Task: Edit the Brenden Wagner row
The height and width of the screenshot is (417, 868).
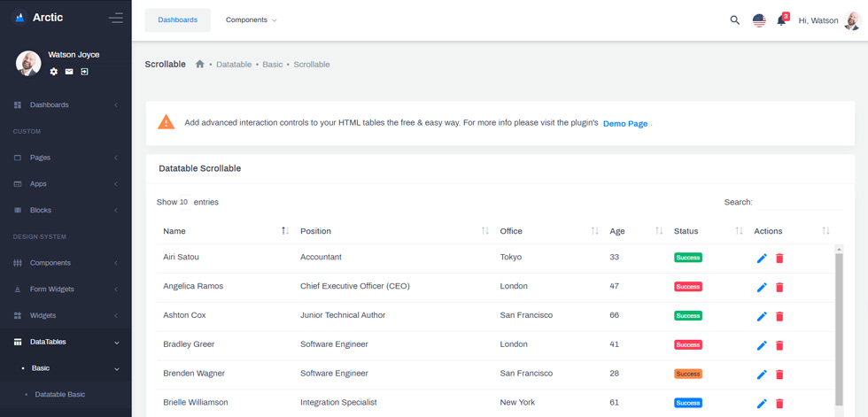Action: point(762,375)
